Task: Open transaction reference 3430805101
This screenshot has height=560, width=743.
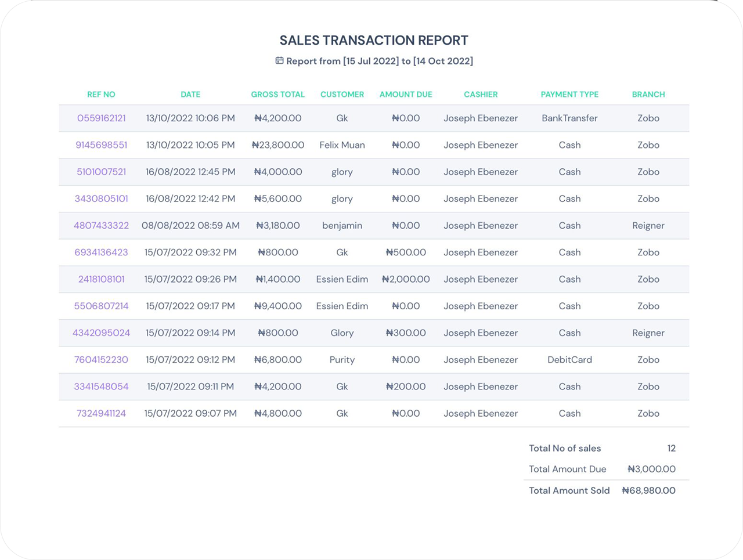Action: click(x=101, y=198)
